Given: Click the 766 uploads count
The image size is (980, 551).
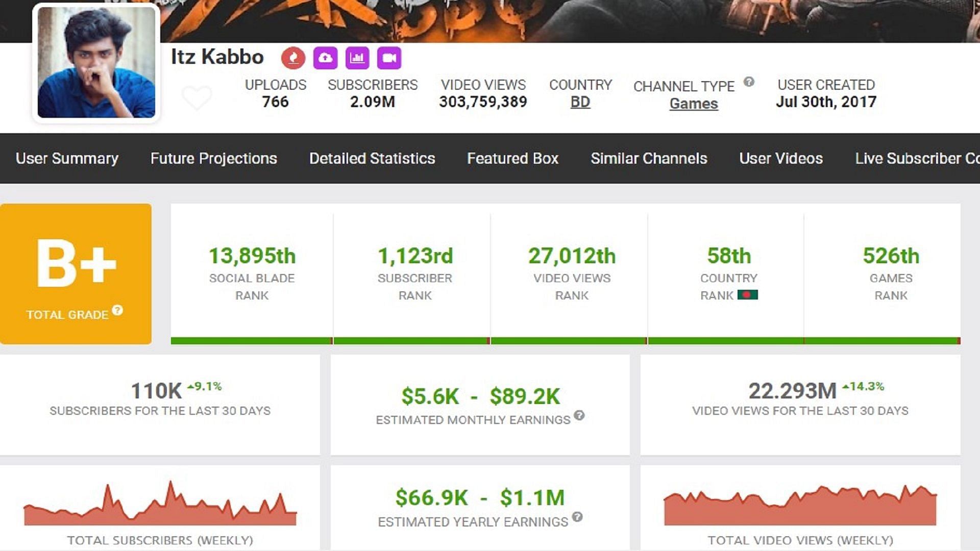Looking at the screenshot, I should pos(275,102).
